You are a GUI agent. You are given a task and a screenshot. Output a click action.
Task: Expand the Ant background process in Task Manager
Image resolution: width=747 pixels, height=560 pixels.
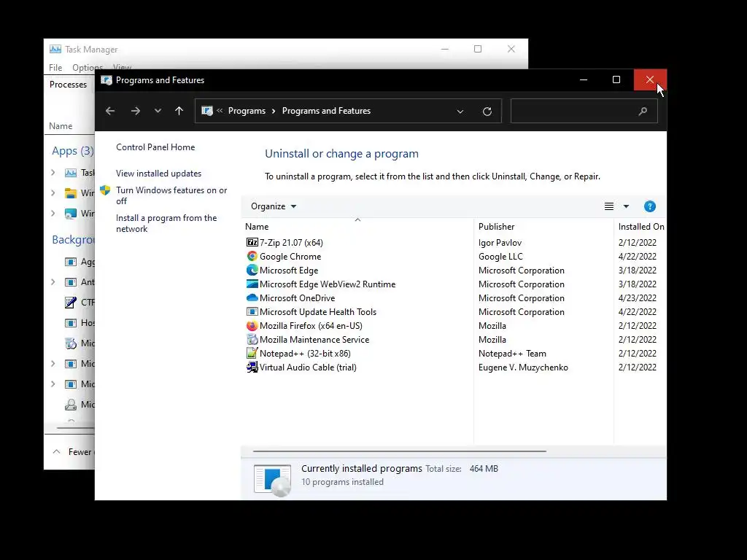point(53,282)
